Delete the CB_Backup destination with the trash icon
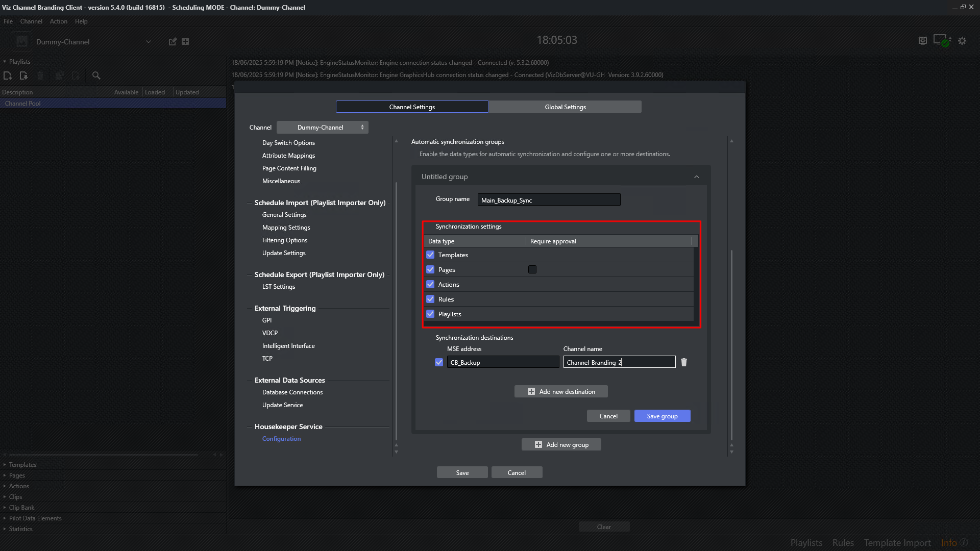Image resolution: width=980 pixels, height=551 pixels. pyautogui.click(x=684, y=362)
